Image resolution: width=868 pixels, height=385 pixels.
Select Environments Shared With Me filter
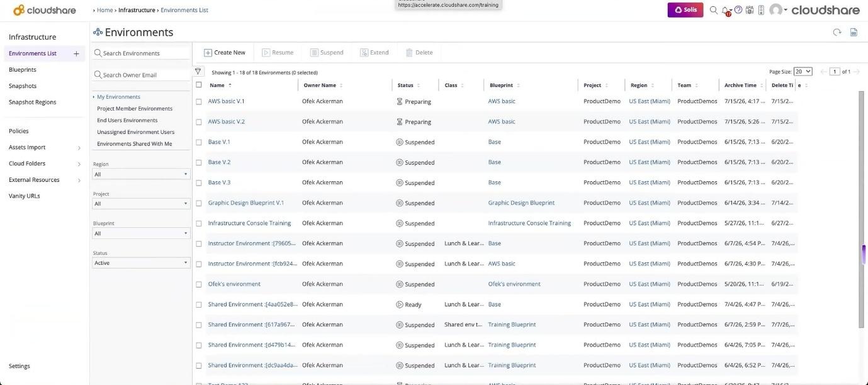pos(134,144)
